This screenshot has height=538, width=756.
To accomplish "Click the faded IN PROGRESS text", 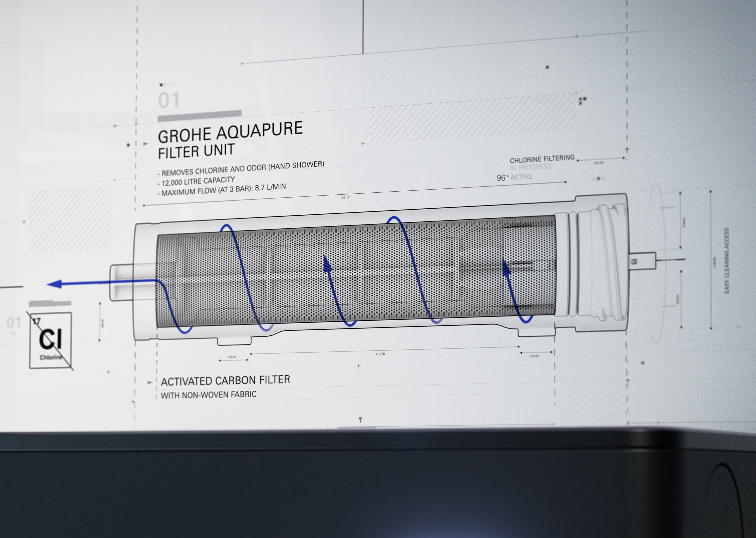I will (x=531, y=167).
